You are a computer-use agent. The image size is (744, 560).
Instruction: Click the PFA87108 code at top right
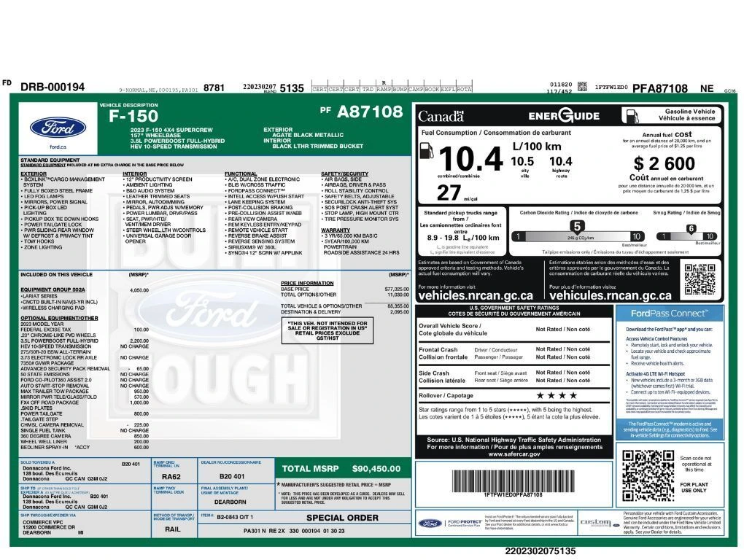click(x=659, y=89)
